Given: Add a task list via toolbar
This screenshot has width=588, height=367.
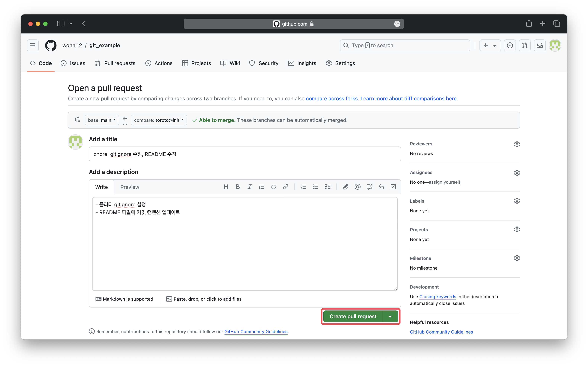Looking at the screenshot, I should (327, 187).
